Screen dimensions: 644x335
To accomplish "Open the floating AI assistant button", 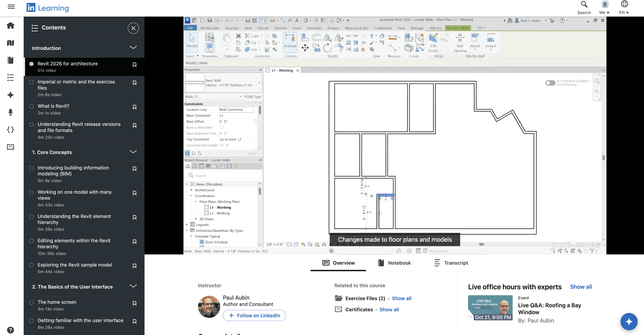I will click(629, 322).
